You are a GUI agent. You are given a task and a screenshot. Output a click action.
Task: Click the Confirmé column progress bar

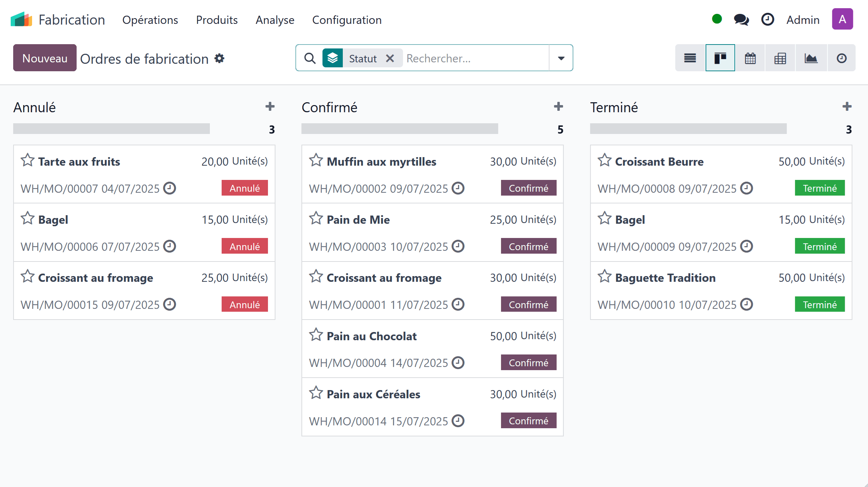point(399,129)
